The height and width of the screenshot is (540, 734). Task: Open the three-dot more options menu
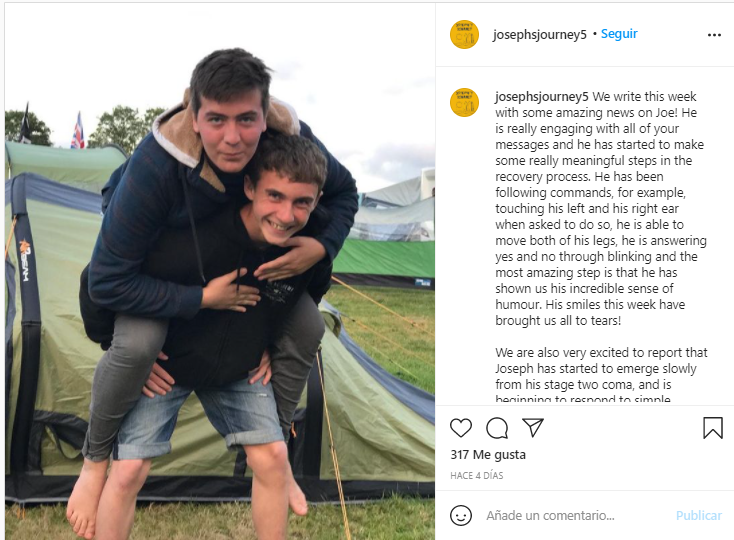coord(714,35)
